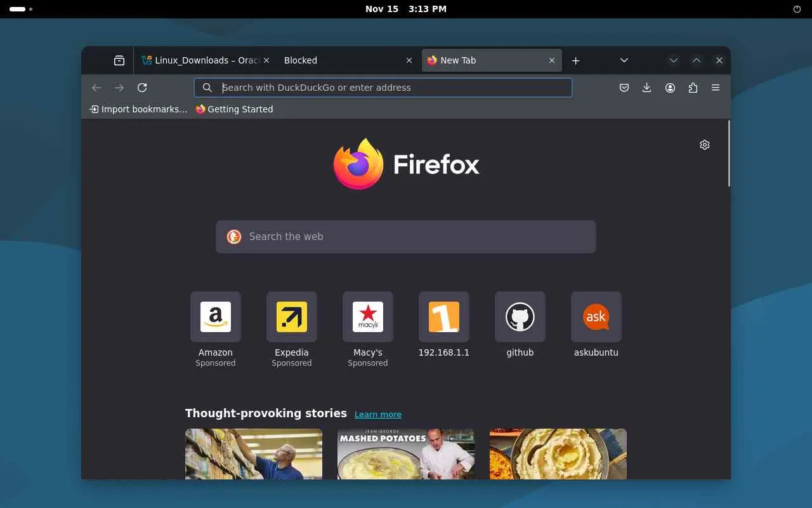Click the Thought-provoking stories heading
Image resolution: width=812 pixels, height=508 pixels.
tap(266, 413)
